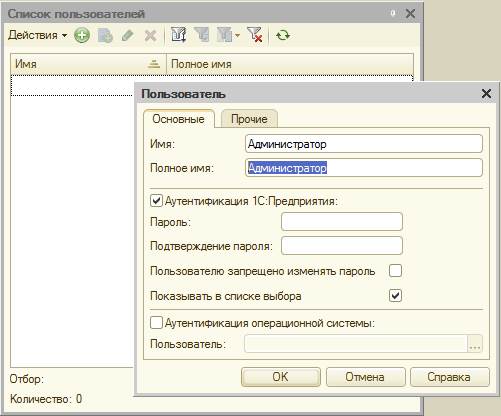Image resolution: width=501 pixels, height=416 pixels.
Task: Click the pencil Edit user icon
Action: tap(128, 35)
